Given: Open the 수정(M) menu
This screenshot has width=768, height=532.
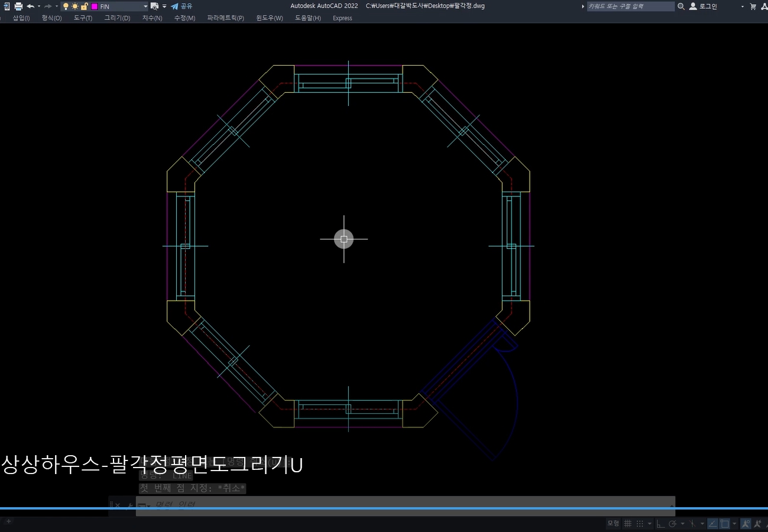Looking at the screenshot, I should pos(184,18).
